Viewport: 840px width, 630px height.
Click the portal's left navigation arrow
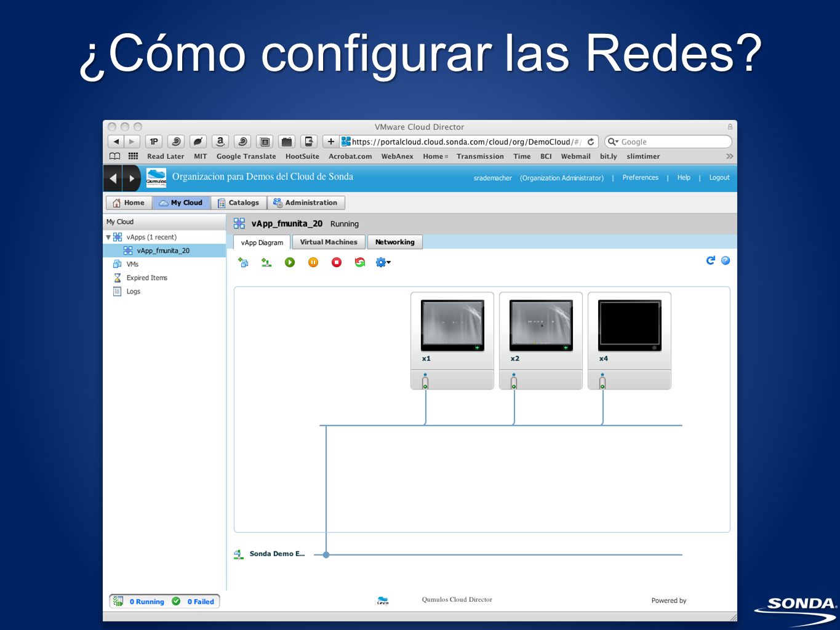(113, 178)
